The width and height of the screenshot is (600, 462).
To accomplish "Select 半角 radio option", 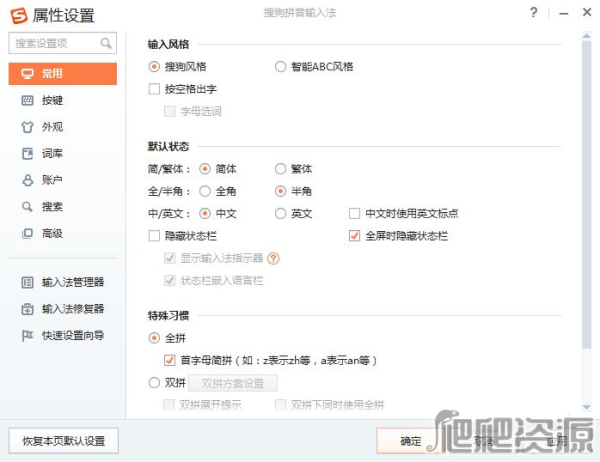I will click(x=280, y=191).
